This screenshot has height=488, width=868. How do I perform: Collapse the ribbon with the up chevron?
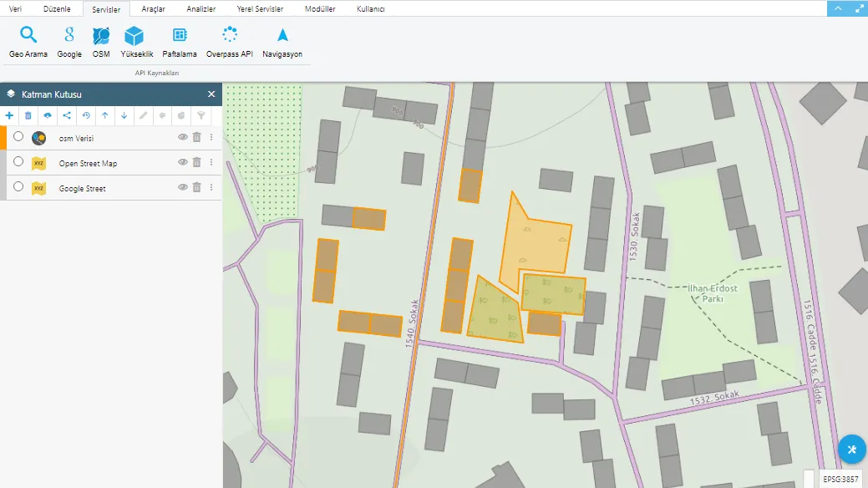tap(838, 8)
